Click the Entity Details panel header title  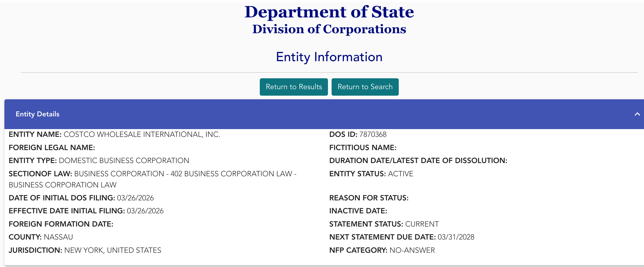[x=38, y=114]
